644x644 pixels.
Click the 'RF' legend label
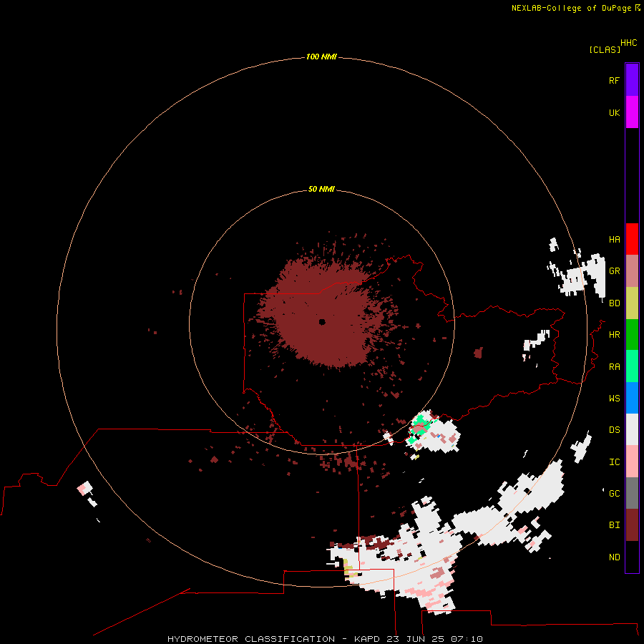614,80
